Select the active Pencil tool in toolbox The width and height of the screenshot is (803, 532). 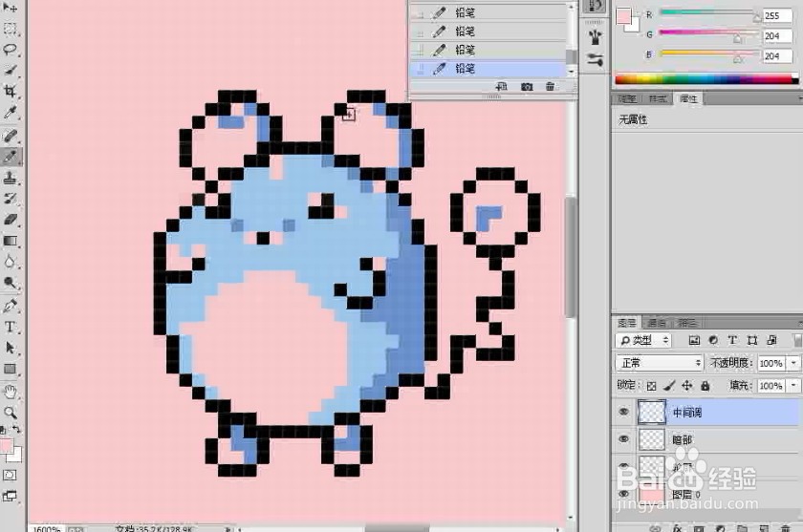coord(11,157)
